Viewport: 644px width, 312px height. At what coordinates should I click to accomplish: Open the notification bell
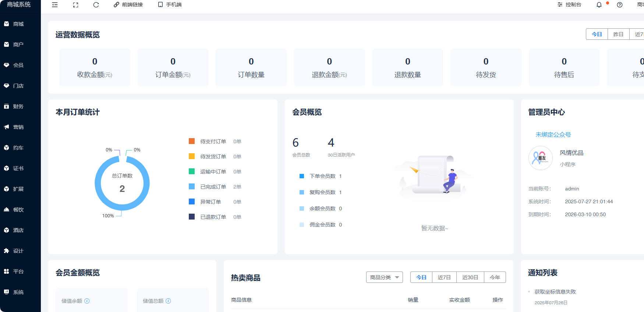tap(599, 5)
